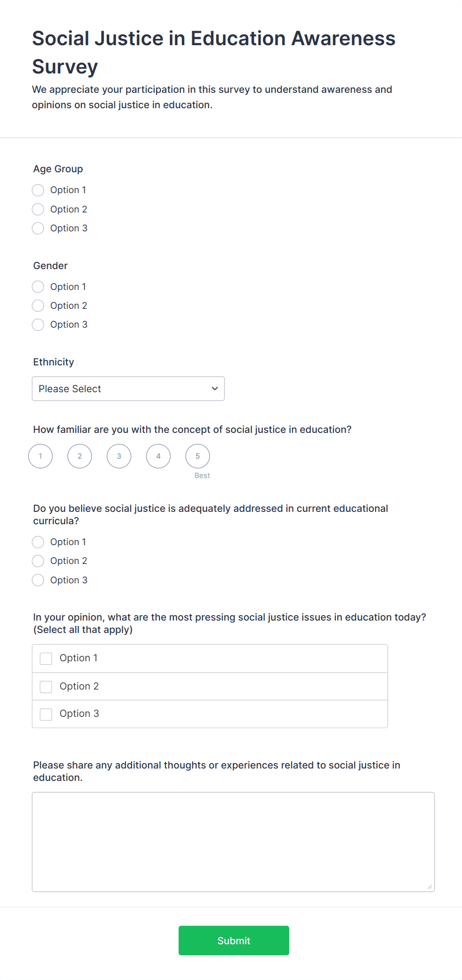Choose familiarity rating 4
Screen dimensions: 462x980
coord(158,456)
